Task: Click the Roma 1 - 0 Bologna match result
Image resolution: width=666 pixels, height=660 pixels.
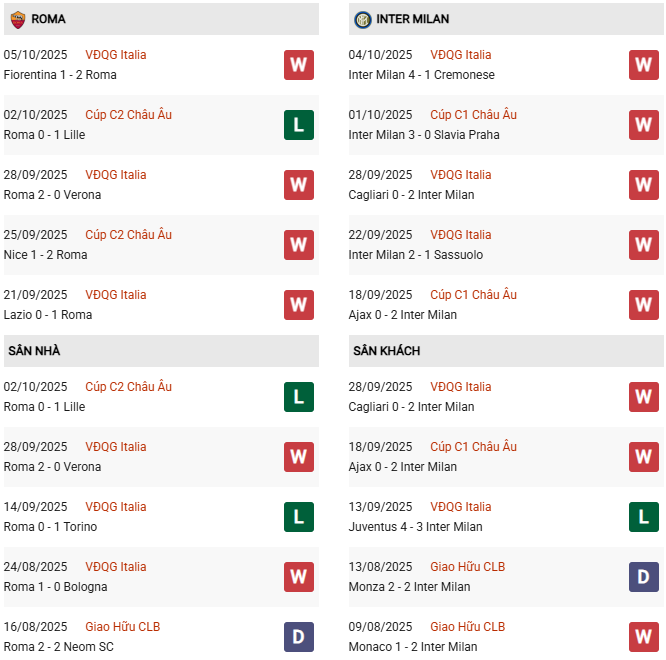Action: (55, 587)
